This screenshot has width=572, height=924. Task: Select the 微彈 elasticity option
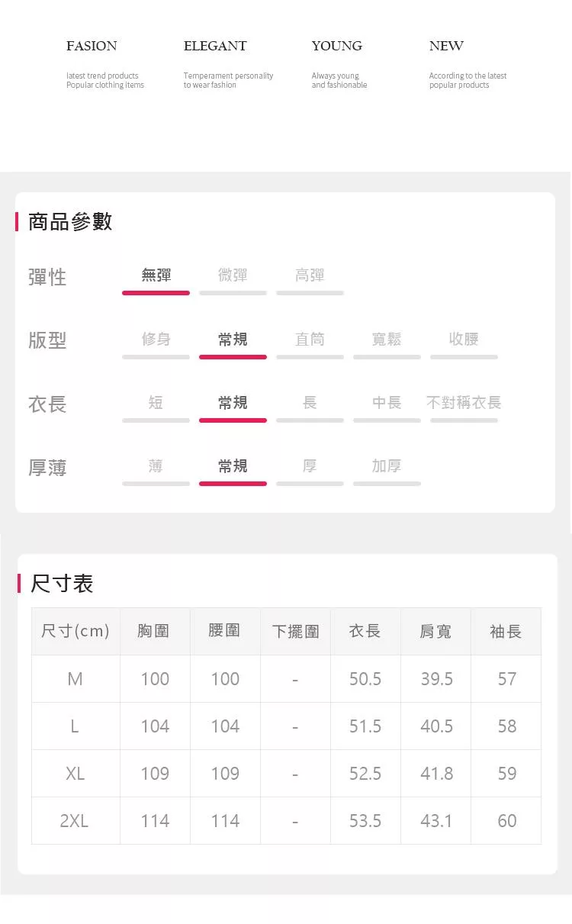[x=233, y=275]
